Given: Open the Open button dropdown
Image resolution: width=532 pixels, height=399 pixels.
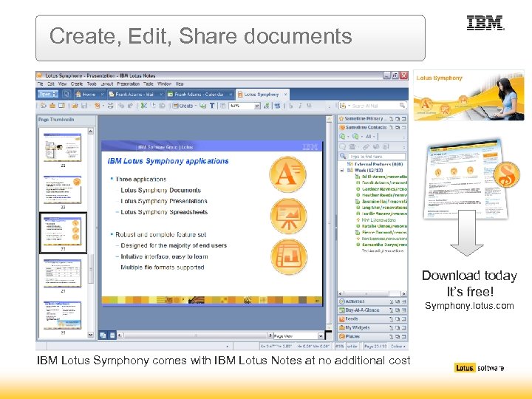Looking at the screenshot, I should click(x=55, y=94).
